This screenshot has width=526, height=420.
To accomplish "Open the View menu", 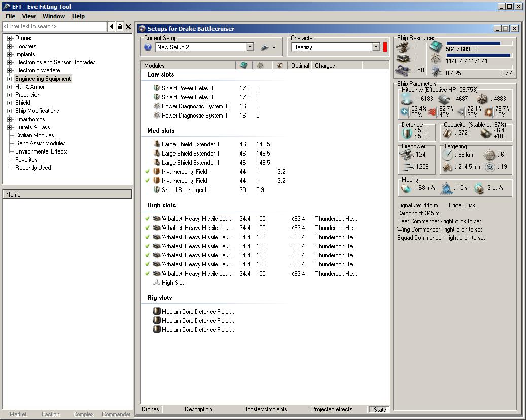I will [29, 16].
